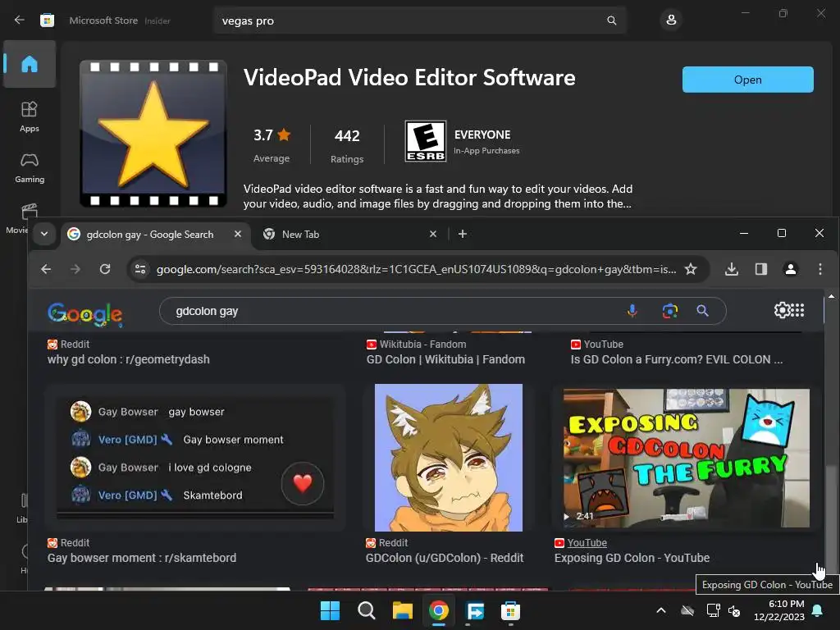This screenshot has width=840, height=630.
Task: Open a new Chrome tab with plus
Action: pos(463,234)
